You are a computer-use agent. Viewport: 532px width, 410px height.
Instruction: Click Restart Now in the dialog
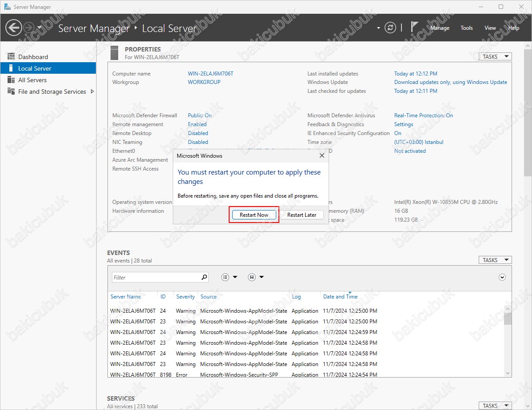254,215
